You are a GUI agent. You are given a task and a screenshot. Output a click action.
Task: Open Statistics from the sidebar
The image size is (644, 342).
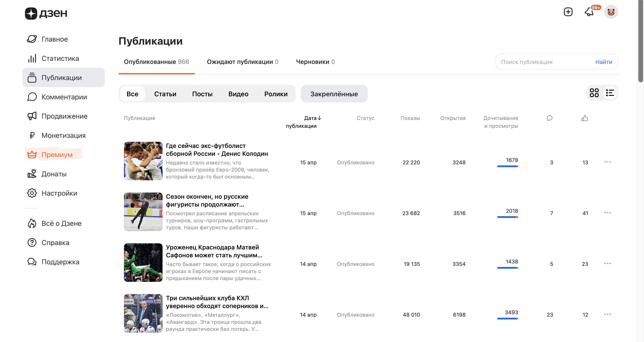click(x=60, y=58)
